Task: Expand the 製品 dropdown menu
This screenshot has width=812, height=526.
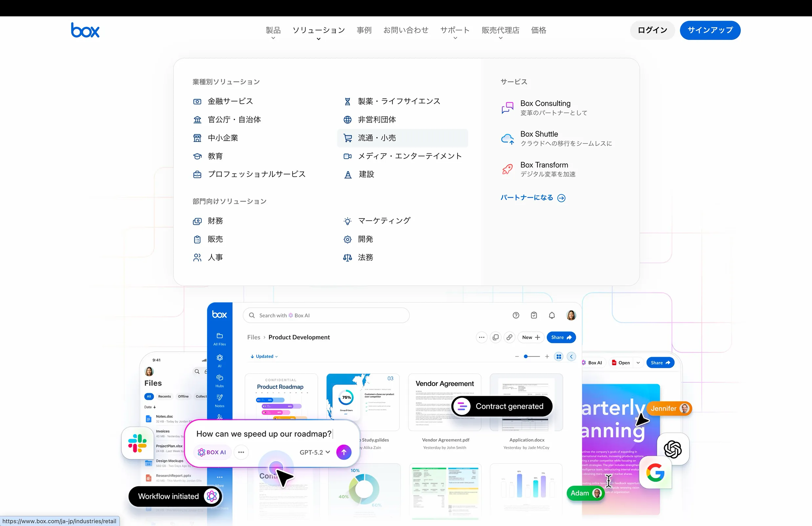Action: pos(273,33)
